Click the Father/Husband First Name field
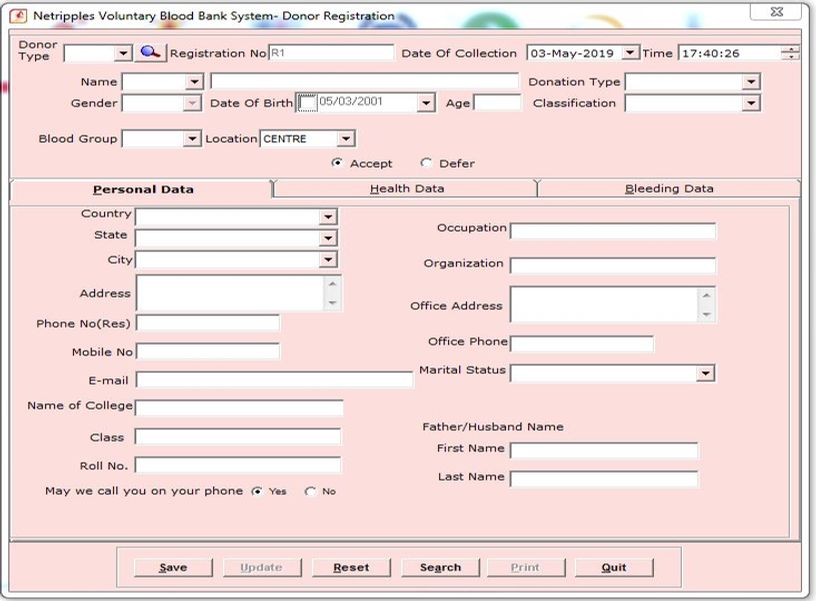 (604, 451)
